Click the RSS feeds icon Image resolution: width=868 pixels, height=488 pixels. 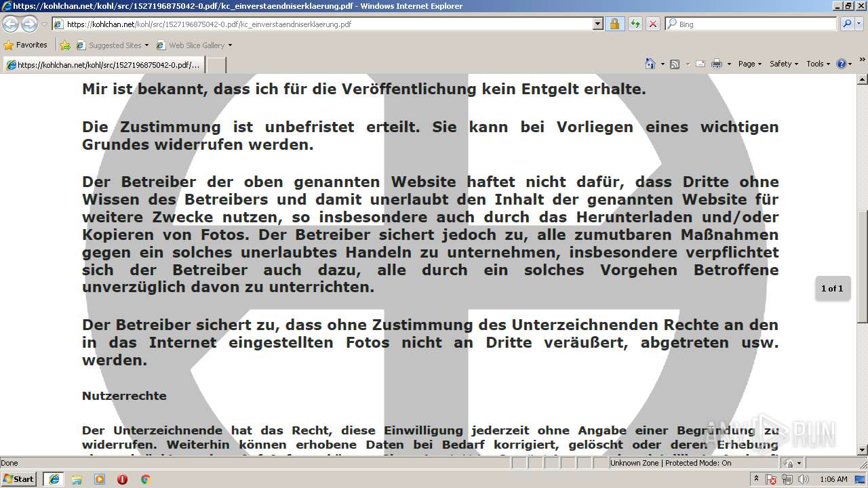tap(675, 64)
